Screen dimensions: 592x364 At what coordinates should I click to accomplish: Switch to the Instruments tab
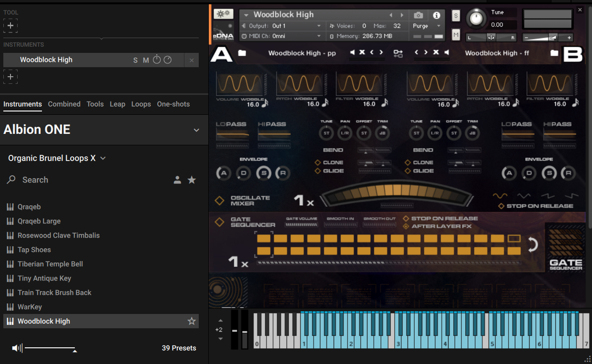coord(22,104)
